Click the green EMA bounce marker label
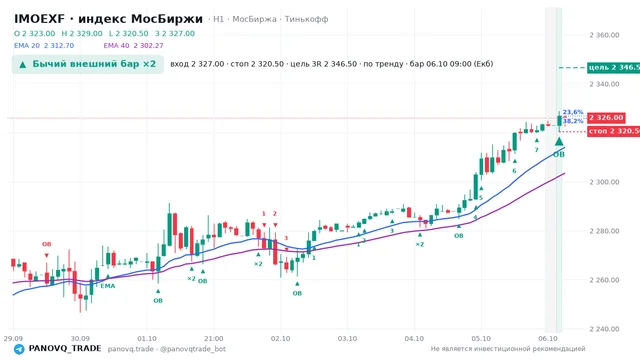Viewport: 640px width, 360px height. 108,286
